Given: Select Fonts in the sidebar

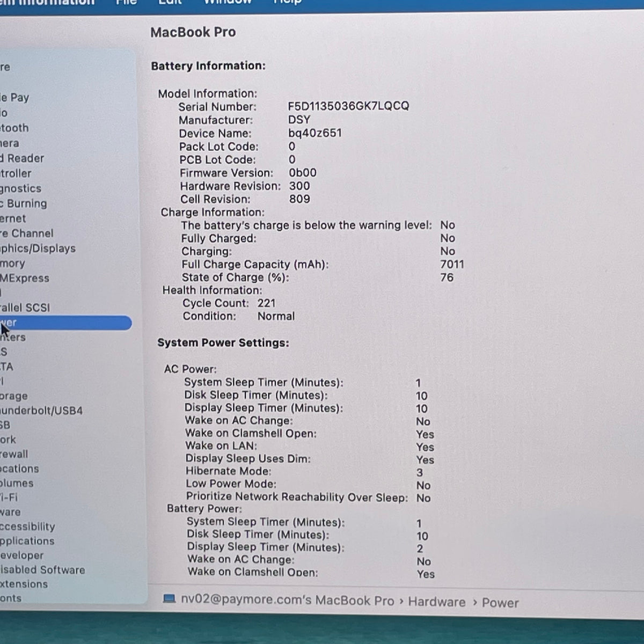Looking at the screenshot, I should (x=11, y=598).
